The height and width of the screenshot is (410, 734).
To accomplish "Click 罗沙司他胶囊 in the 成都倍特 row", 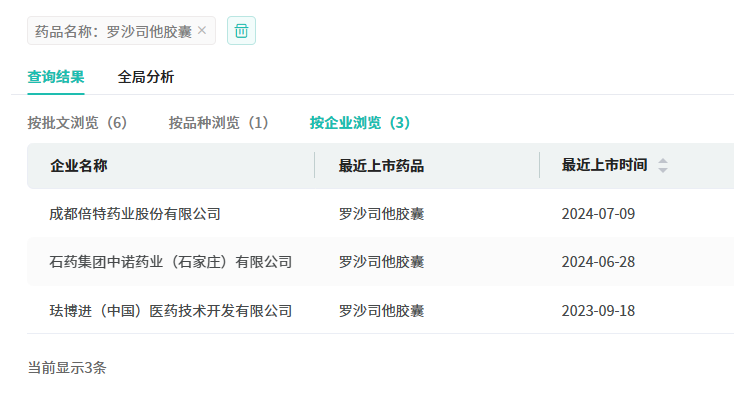I will [381, 214].
